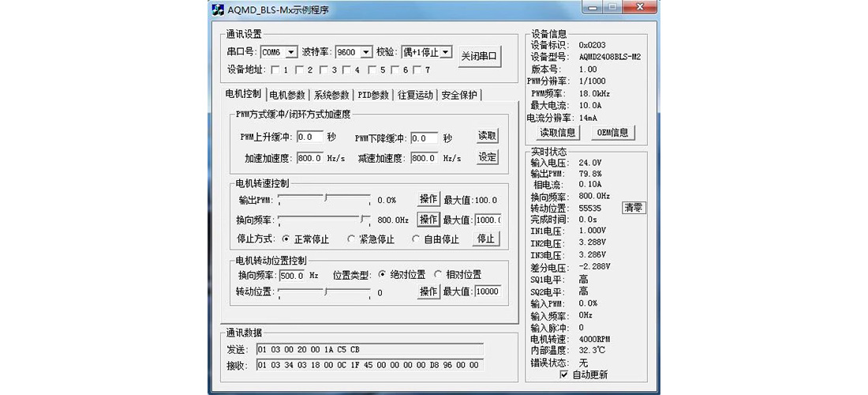Screen dimensions: 868x395
Task: Click the 差分电压 -2.288V value
Action: click(x=594, y=266)
